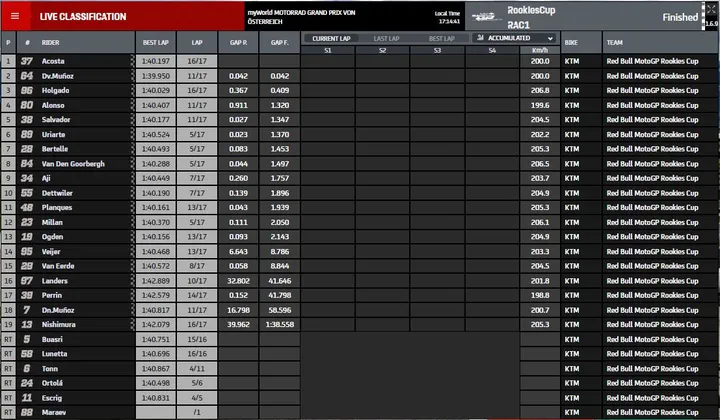Select rider Millan
This screenshot has height=420, width=720.
pos(52,222)
